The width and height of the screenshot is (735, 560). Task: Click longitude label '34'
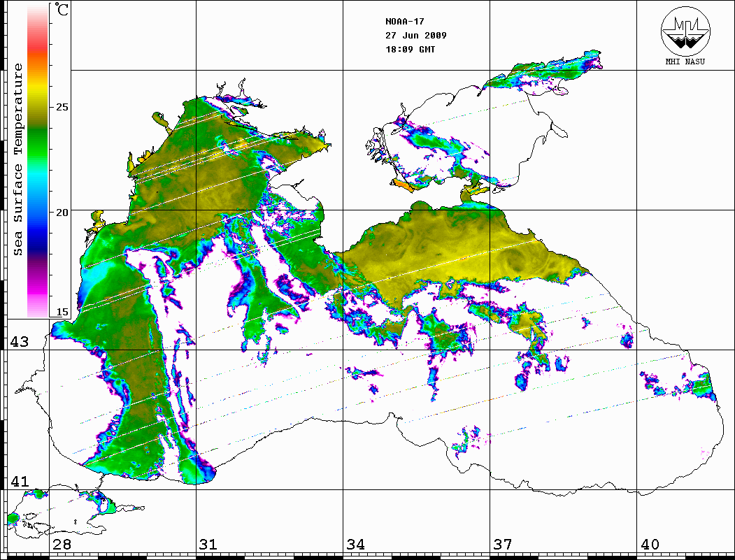(x=355, y=545)
